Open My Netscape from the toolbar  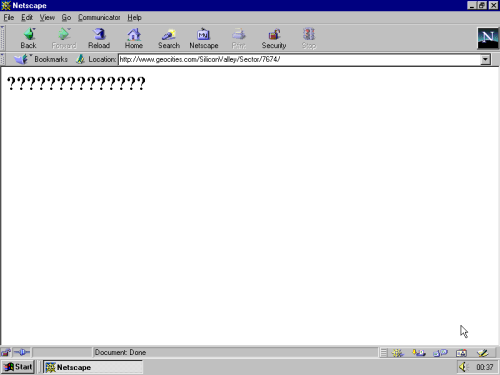[x=204, y=38]
